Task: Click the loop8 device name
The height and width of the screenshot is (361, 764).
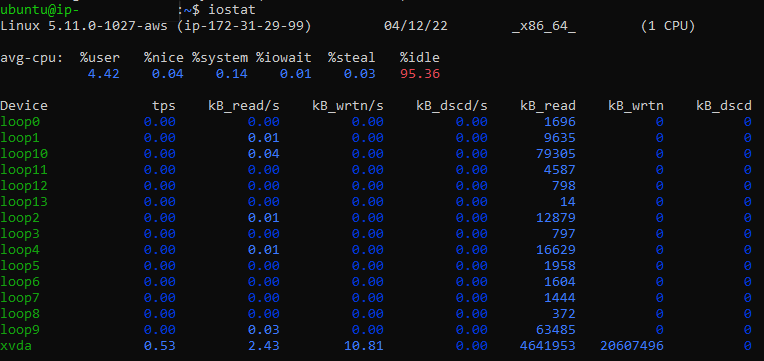Action: [20, 314]
